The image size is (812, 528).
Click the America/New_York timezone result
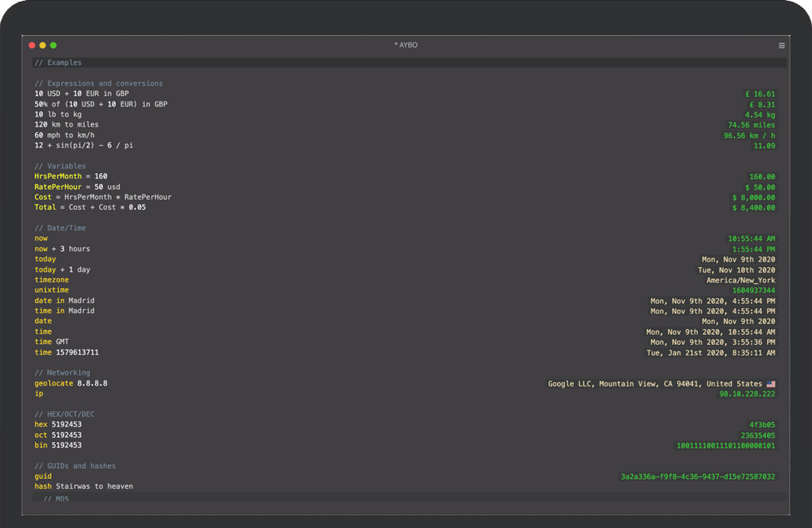[x=740, y=281]
